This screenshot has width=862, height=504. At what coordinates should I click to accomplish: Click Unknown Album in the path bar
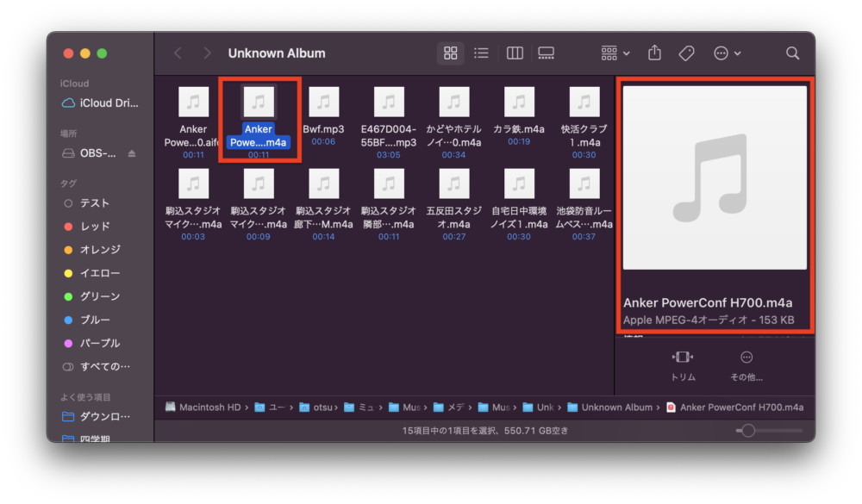[610, 408]
